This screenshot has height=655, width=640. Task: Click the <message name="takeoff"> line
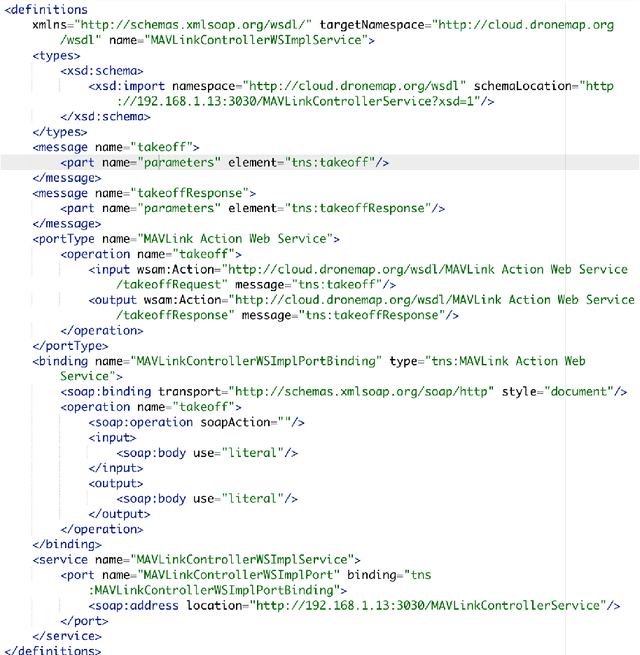116,147
